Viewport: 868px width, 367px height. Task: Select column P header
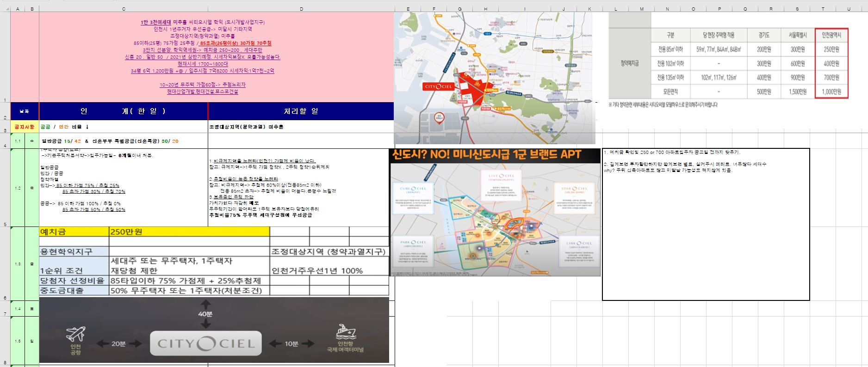(x=719, y=9)
